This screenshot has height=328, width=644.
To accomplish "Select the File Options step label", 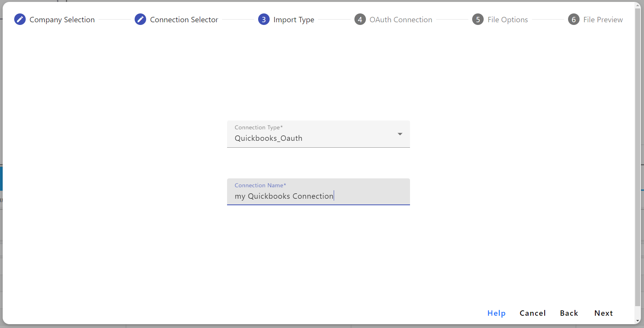I will [x=507, y=20].
